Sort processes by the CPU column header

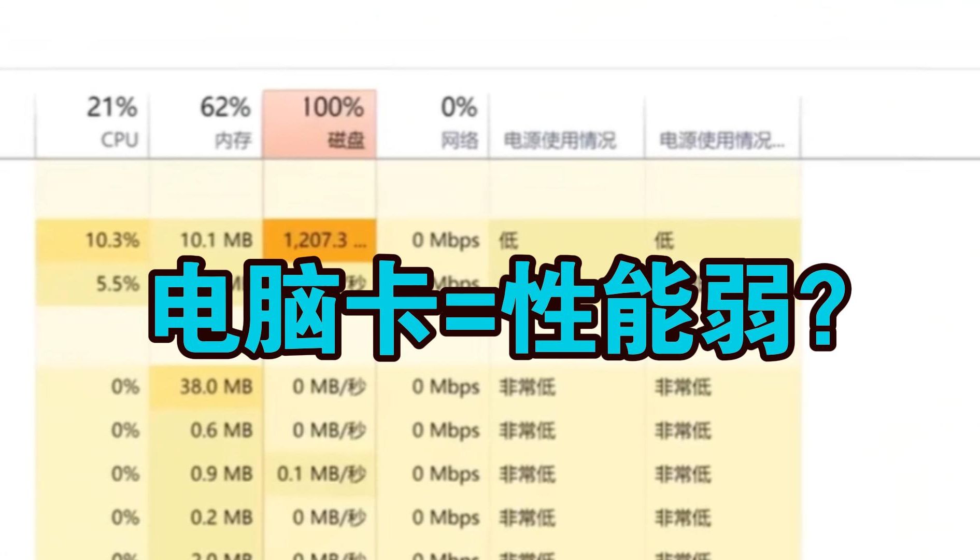point(92,124)
